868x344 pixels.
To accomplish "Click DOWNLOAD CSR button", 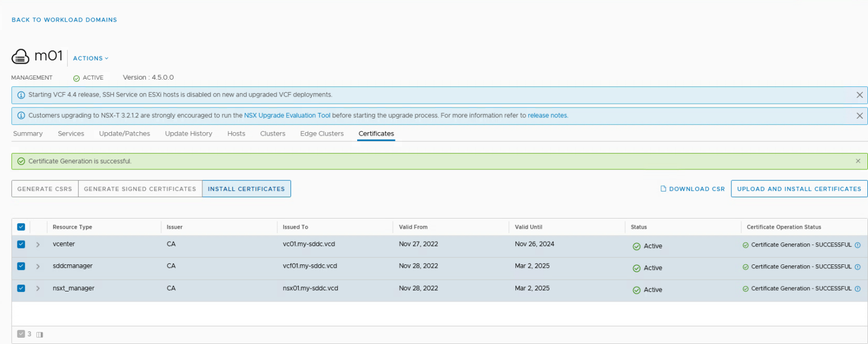I will pos(693,189).
